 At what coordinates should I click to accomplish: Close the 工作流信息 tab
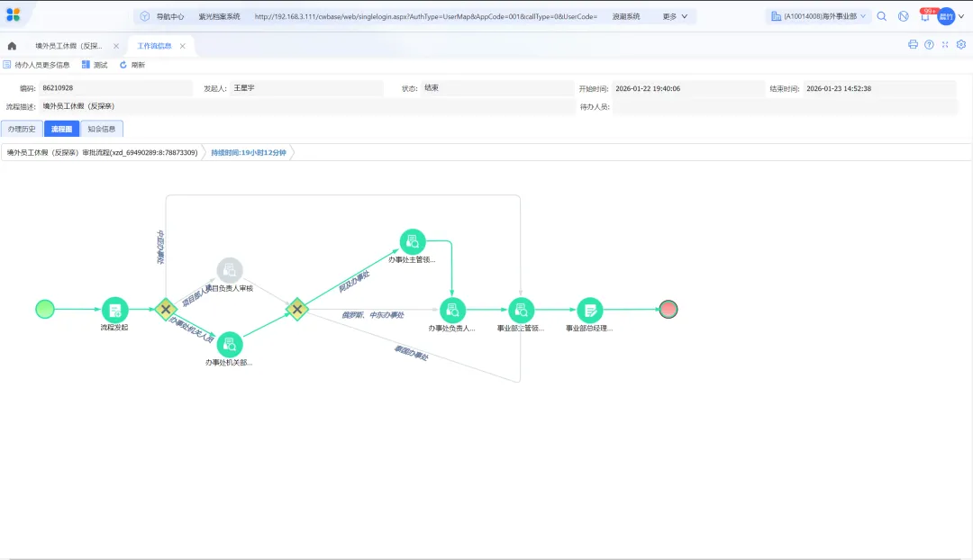click(182, 46)
